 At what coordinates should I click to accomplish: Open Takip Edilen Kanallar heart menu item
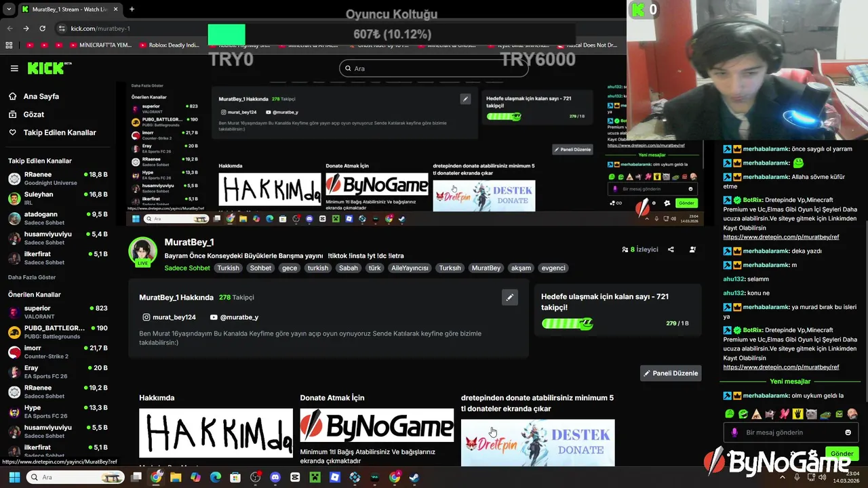(x=52, y=133)
